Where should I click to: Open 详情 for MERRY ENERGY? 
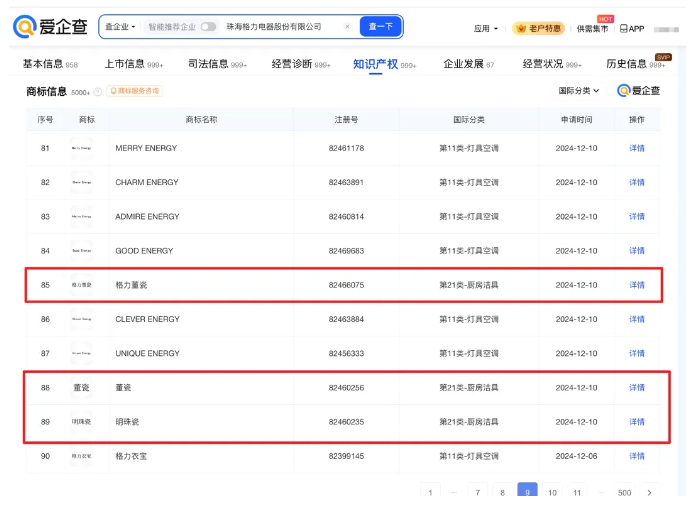click(637, 148)
